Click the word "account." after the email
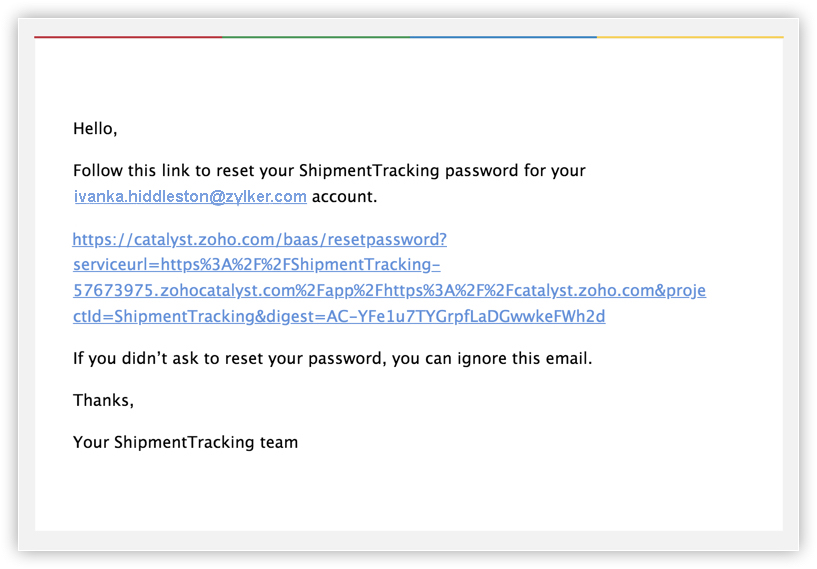The width and height of the screenshot is (817, 569). tap(344, 196)
